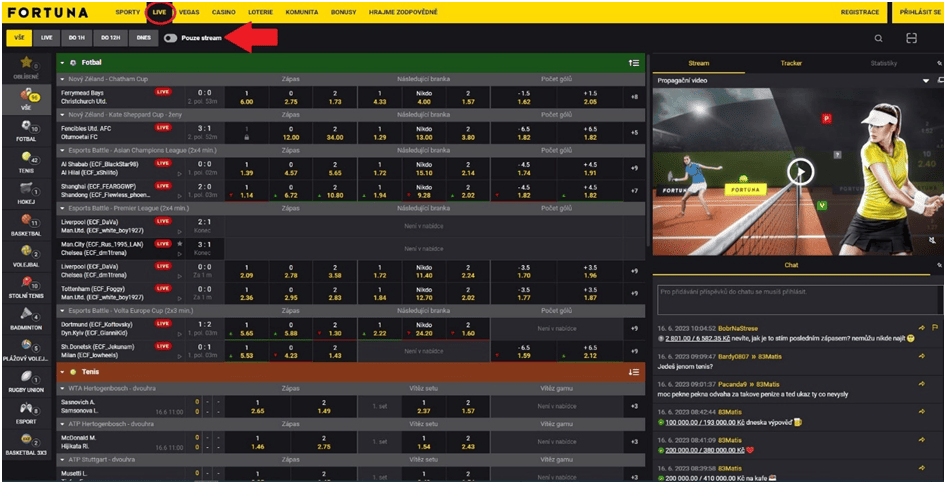
Task: Open the Live menu item
Action: [160, 12]
